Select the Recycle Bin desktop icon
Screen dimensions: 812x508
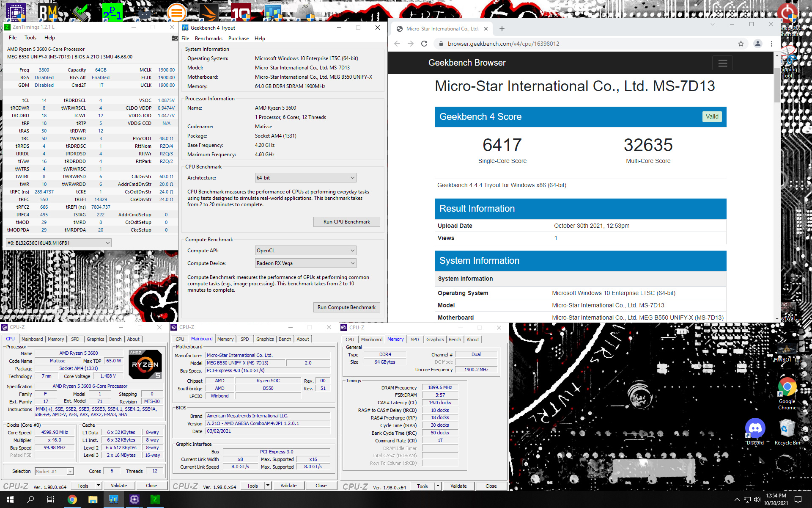(x=787, y=431)
